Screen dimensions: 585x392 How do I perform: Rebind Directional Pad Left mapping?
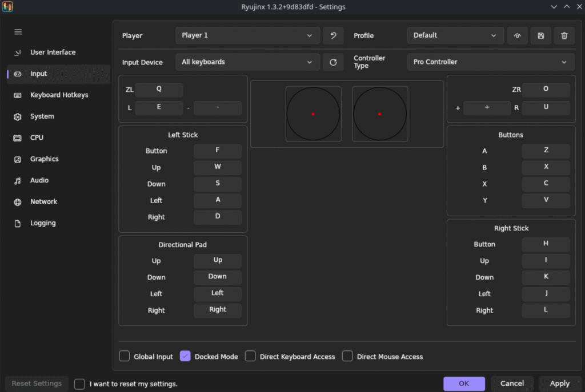(x=218, y=294)
